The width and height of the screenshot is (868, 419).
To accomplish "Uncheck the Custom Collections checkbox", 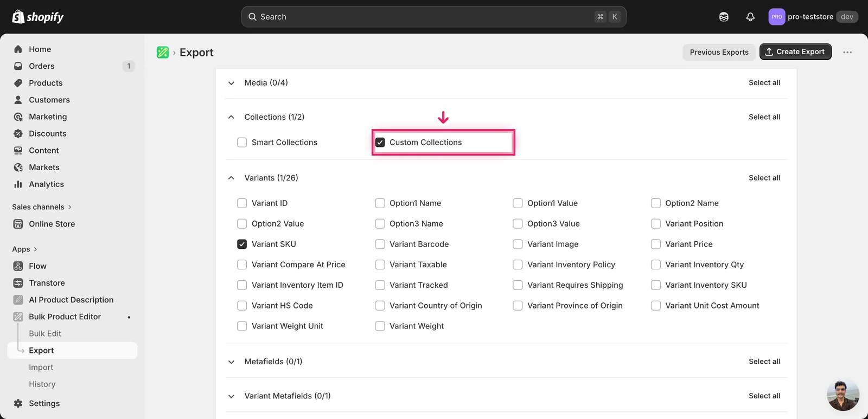I will [380, 143].
